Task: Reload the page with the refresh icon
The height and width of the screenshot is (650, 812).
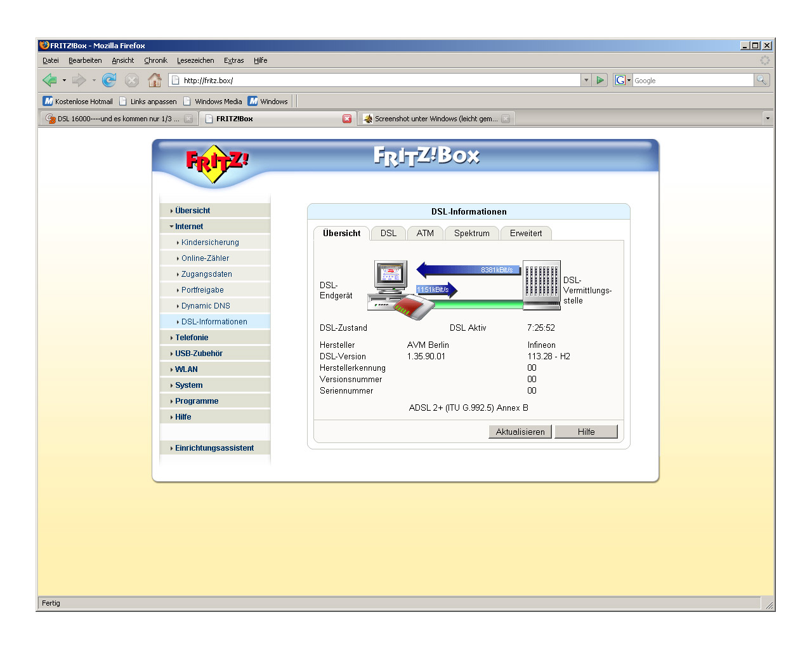Action: tap(109, 80)
